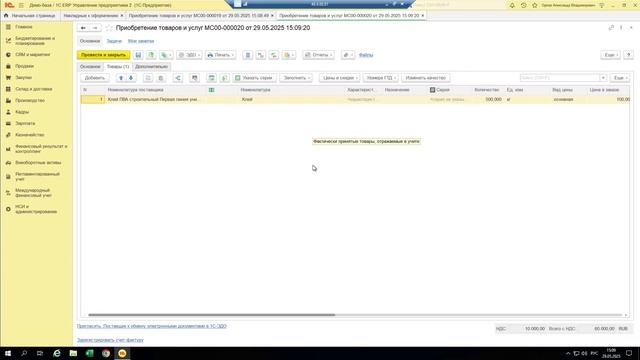Click the paste rows icon in table toolbar
Screen dimensions: 640x360
tap(161, 78)
